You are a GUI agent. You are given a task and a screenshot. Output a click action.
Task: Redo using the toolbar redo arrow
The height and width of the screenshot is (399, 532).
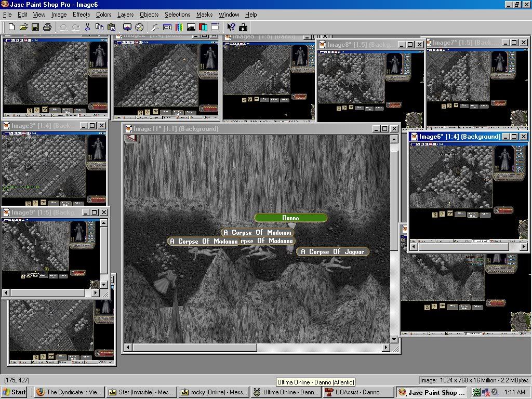(x=75, y=27)
